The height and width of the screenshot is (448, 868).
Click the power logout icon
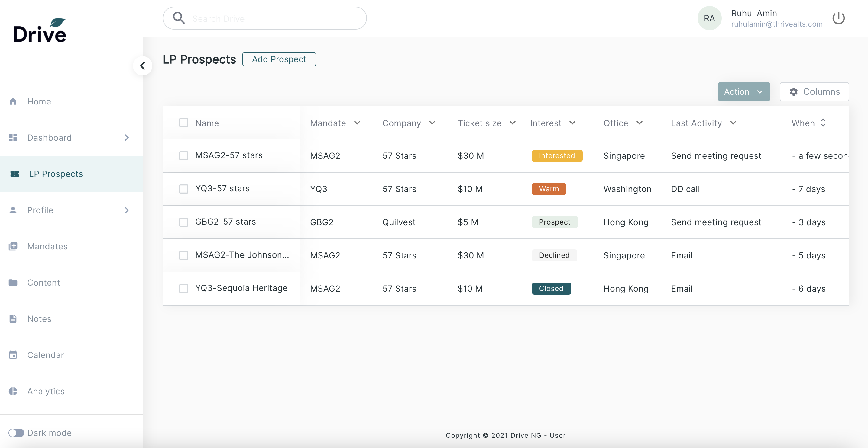[x=838, y=18]
